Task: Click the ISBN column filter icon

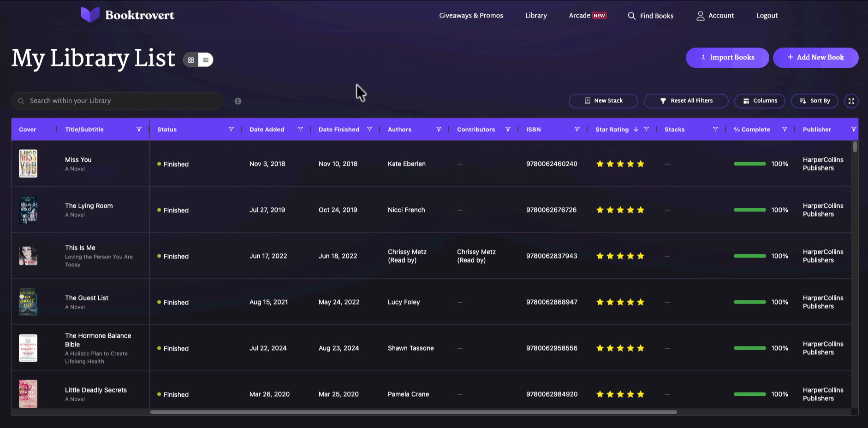Action: [577, 129]
